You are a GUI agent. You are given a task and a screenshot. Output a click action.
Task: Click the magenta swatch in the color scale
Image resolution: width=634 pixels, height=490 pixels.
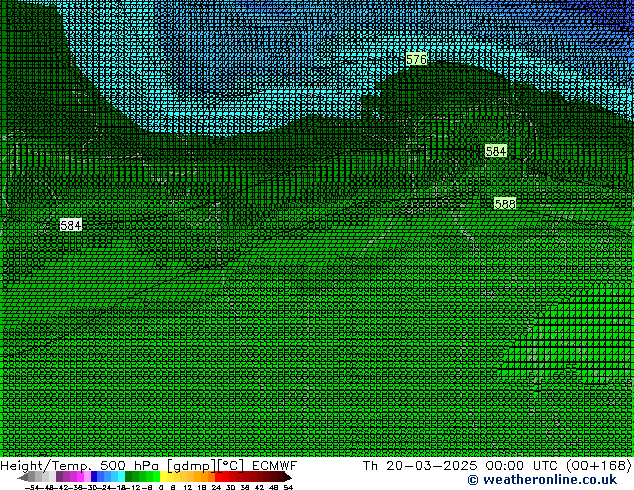(x=80, y=477)
